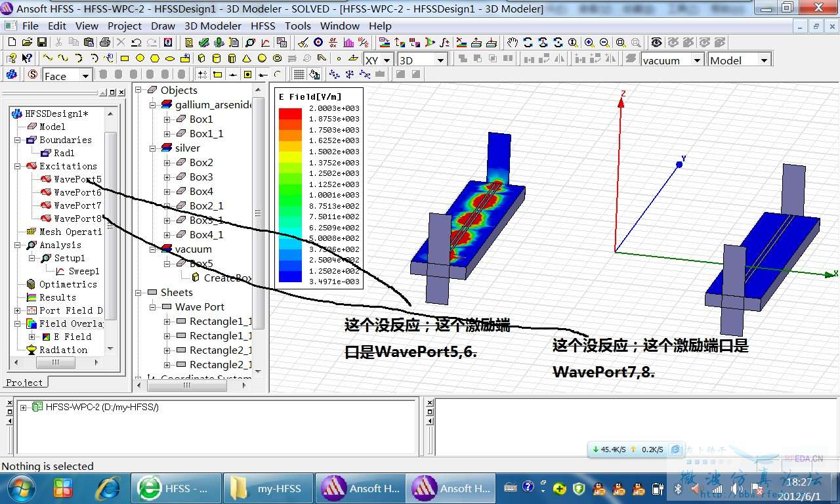Open the my-HFSS folder in taskbar
840x504 pixels.
click(269, 488)
